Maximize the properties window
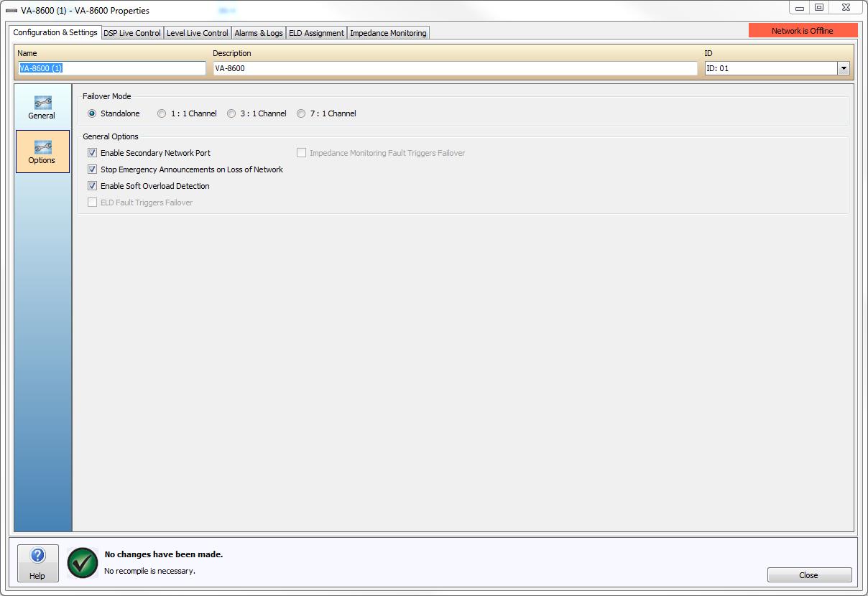This screenshot has height=596, width=868. pyautogui.click(x=819, y=8)
